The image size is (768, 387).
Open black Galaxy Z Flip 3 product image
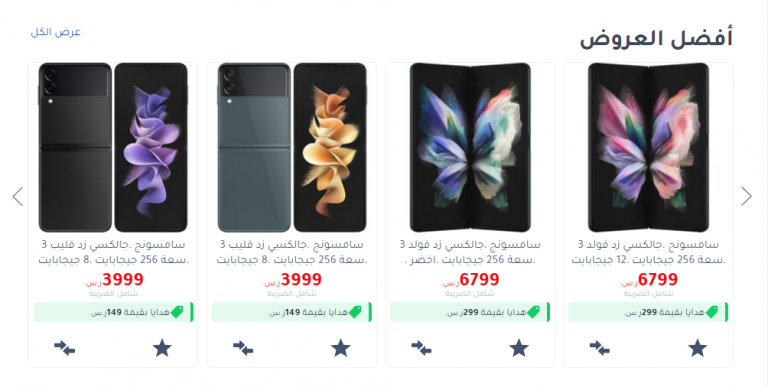(113, 147)
